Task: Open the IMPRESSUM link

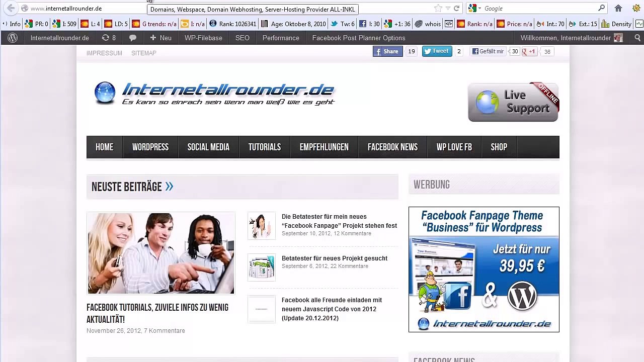Action: [x=104, y=53]
